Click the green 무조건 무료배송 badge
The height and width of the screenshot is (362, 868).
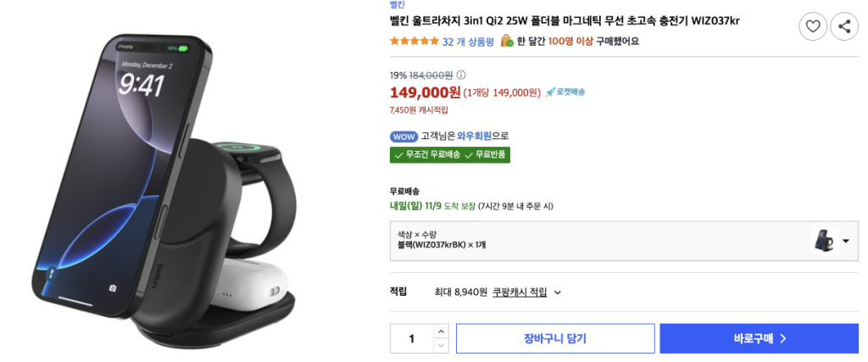click(426, 154)
